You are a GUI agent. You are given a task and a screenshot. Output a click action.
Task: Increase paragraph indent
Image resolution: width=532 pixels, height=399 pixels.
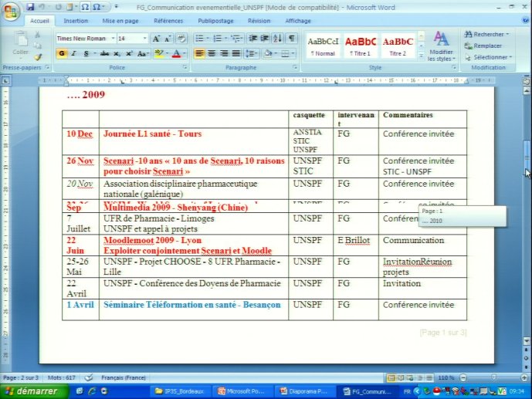(x=265, y=39)
